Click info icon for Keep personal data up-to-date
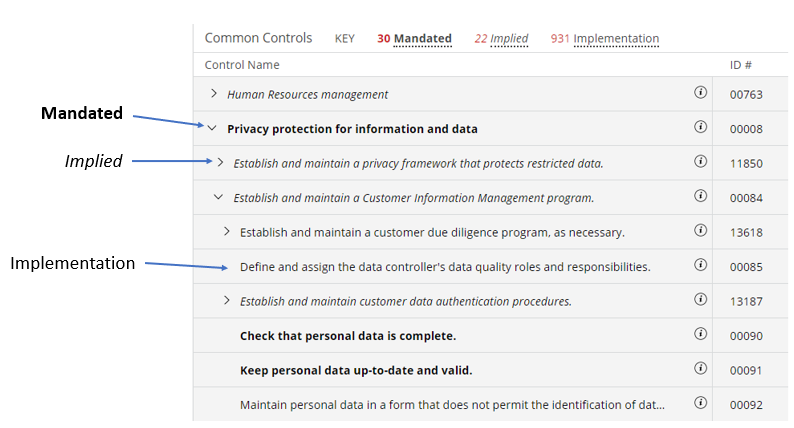The width and height of the screenshot is (794, 428). point(700,369)
